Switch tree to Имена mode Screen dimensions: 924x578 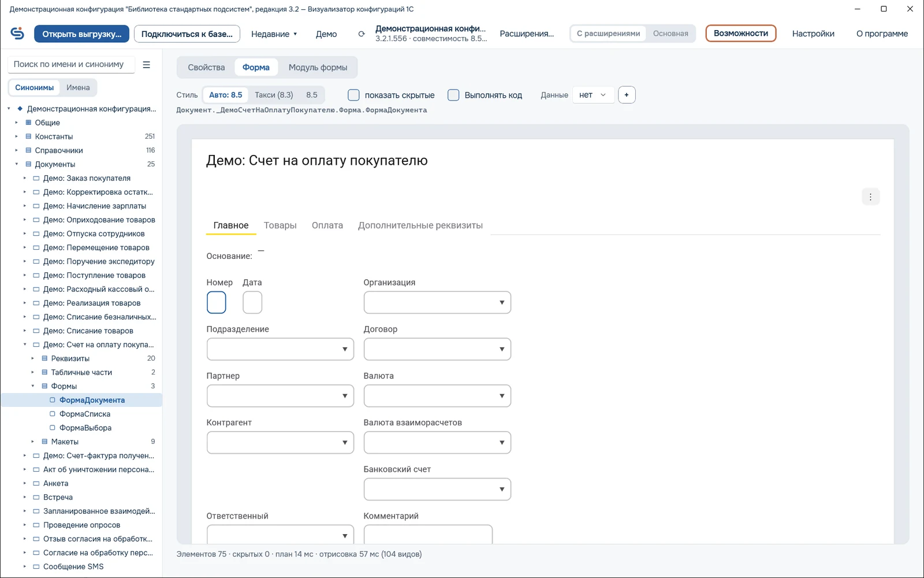pos(78,88)
